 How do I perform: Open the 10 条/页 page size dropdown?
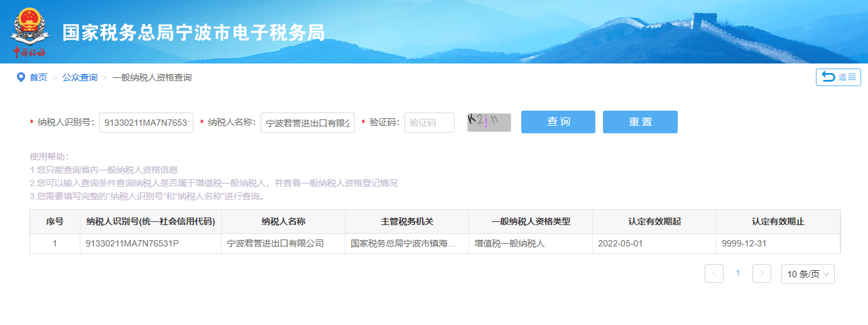pyautogui.click(x=807, y=274)
